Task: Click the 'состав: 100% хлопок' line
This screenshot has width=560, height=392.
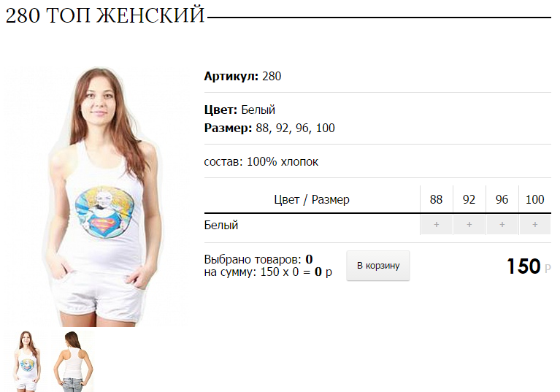Action: point(261,162)
